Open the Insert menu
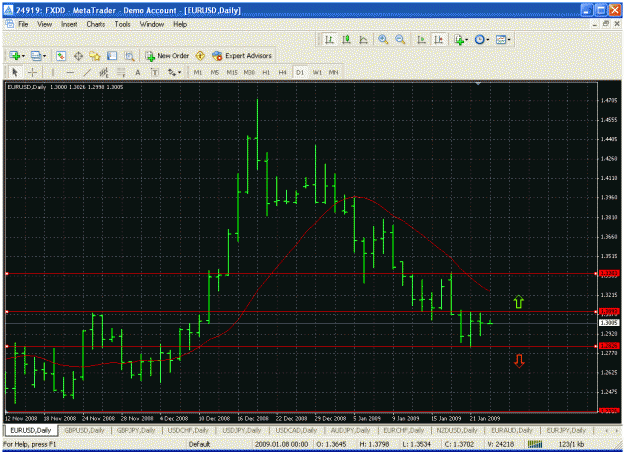The image size is (625, 452). pos(69,24)
